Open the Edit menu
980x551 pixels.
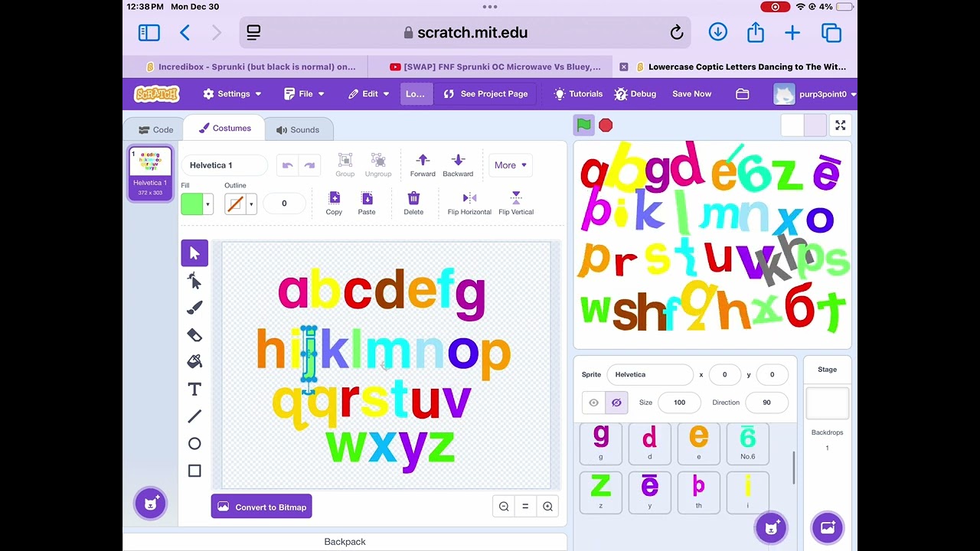point(369,94)
